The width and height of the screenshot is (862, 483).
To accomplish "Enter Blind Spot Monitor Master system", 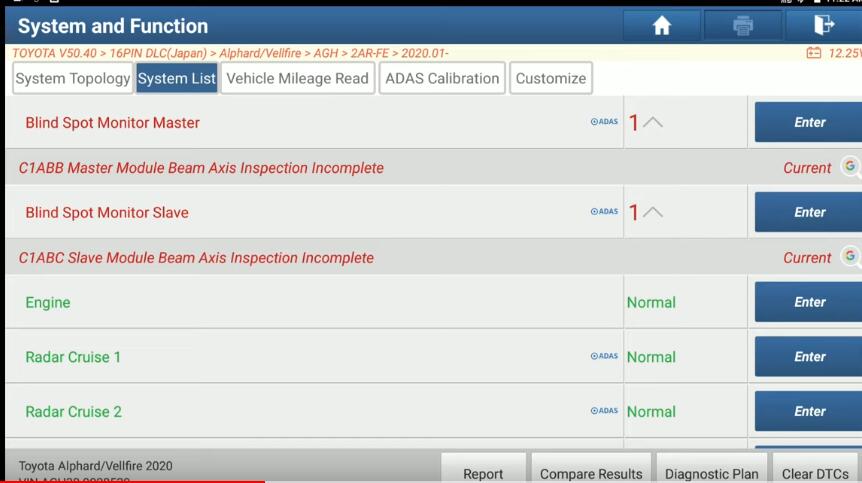I will [809, 122].
